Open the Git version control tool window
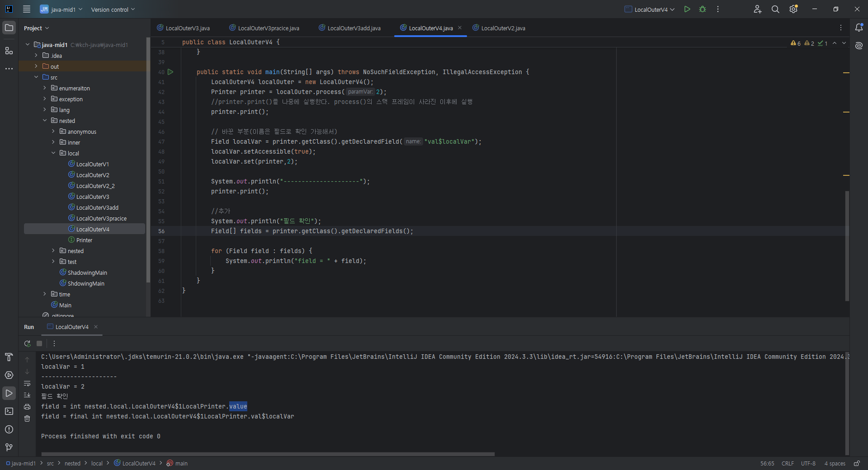The width and height of the screenshot is (868, 470). 9,447
